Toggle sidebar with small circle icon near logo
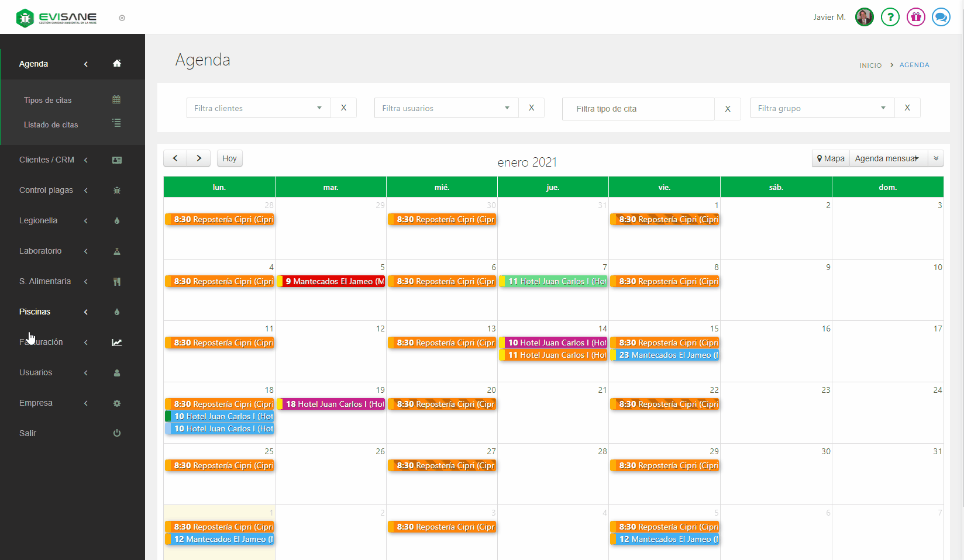The height and width of the screenshot is (560, 964). tap(122, 18)
